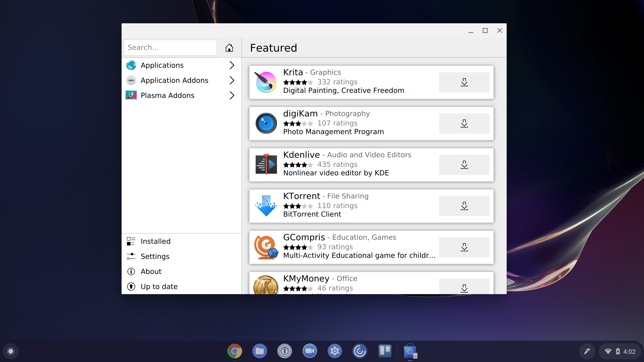Open the About page
Image resolution: width=644 pixels, height=362 pixels.
click(x=181, y=271)
